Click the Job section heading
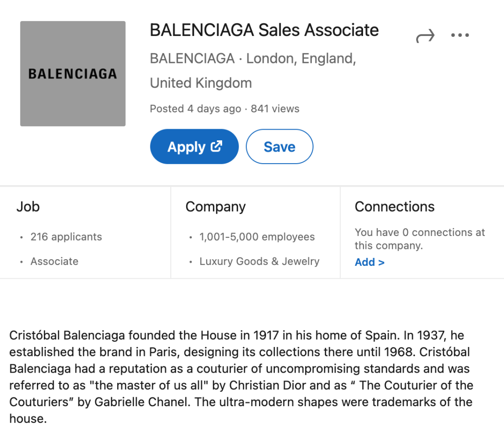 pyautogui.click(x=28, y=207)
